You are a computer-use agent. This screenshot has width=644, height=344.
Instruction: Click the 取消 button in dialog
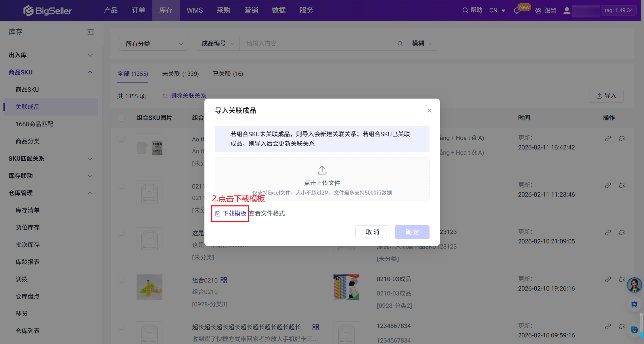(x=372, y=232)
